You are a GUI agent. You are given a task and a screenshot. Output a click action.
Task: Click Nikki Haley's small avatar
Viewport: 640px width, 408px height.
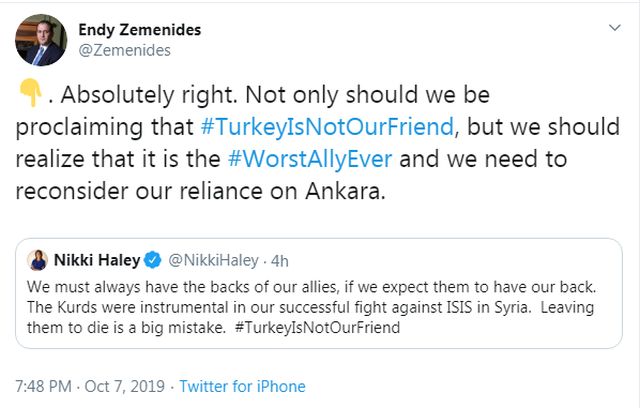[41, 260]
